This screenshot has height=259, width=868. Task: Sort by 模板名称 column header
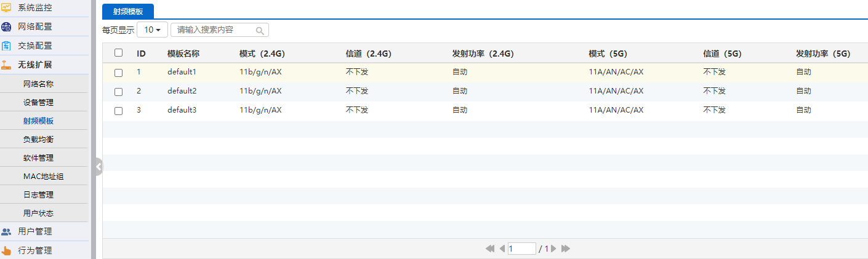(x=183, y=54)
